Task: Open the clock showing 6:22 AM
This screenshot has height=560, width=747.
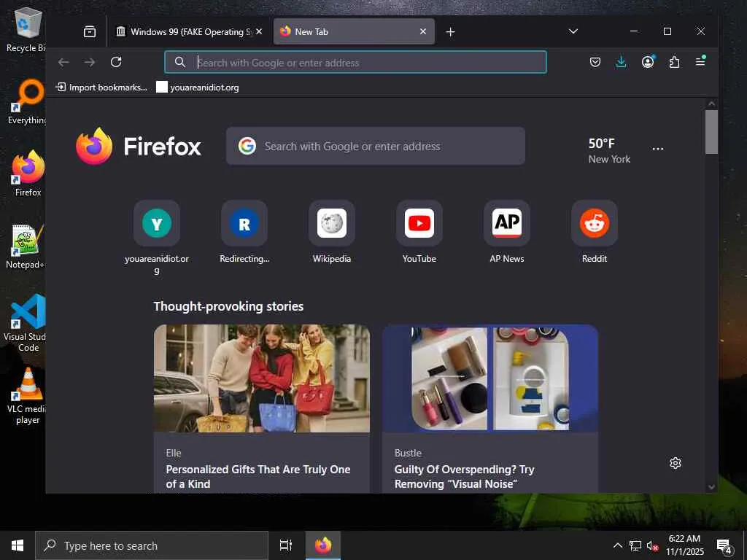Action: coord(684,545)
